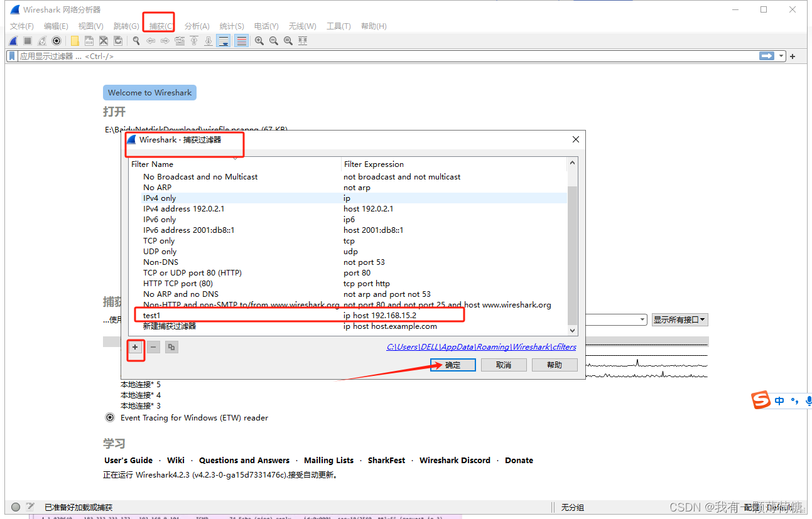812x519 pixels.
Task: Open the cfilters file path link
Action: 481,346
